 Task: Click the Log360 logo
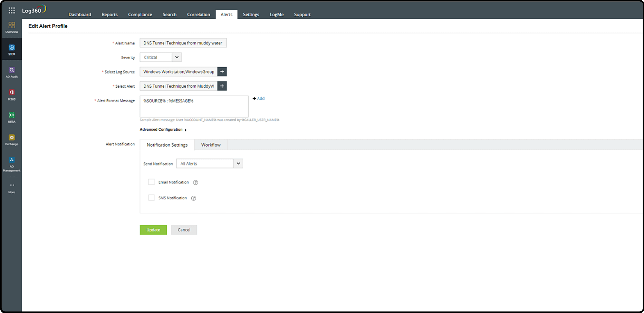click(x=33, y=10)
